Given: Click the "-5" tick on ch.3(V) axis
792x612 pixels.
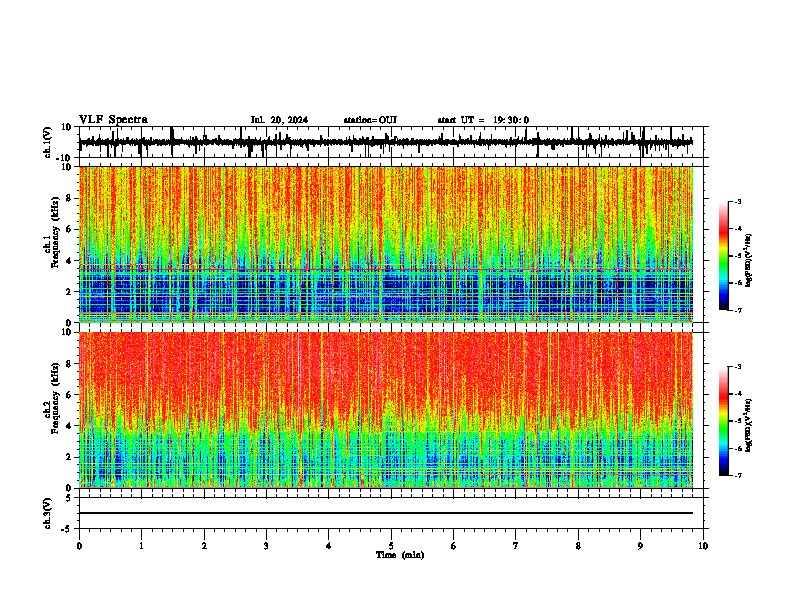Looking at the screenshot, I should point(67,529).
